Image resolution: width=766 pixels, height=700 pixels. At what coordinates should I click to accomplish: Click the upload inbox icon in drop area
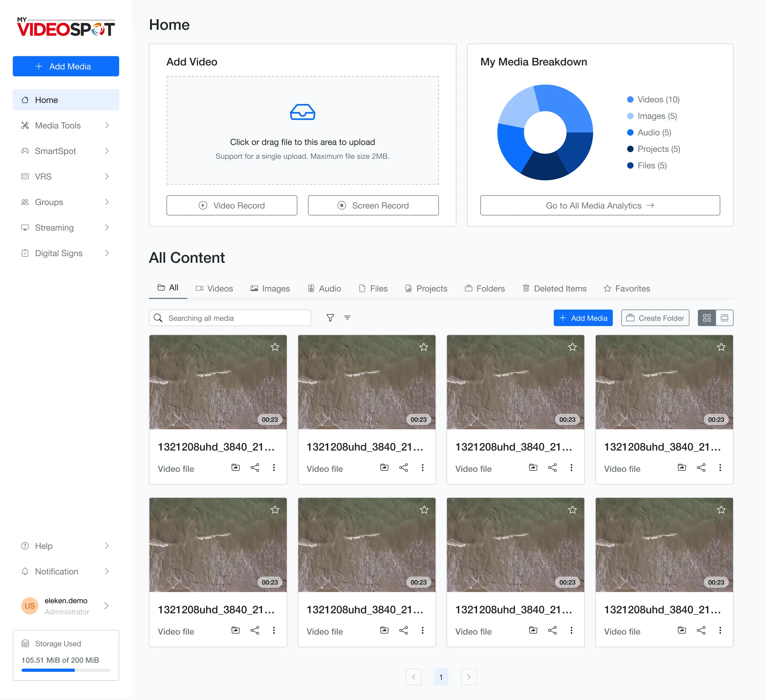pyautogui.click(x=302, y=112)
